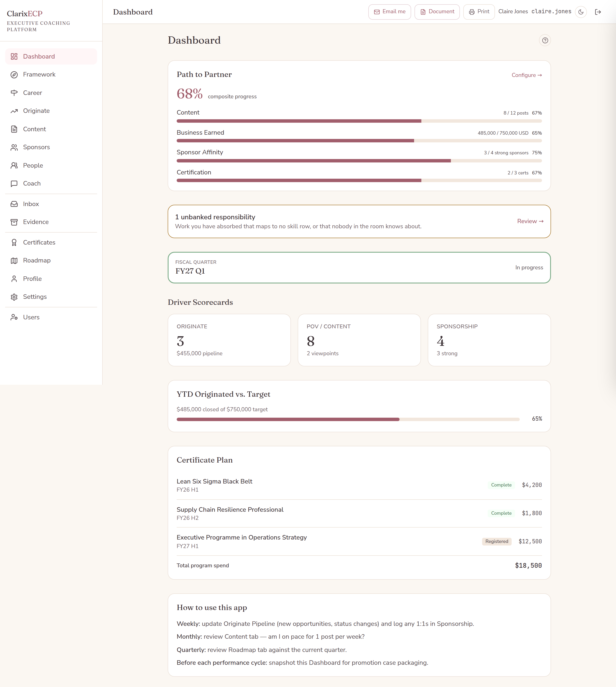Screen dimensions: 616x687
Task: Open the Sponsorship scorecard
Action: pos(489,340)
